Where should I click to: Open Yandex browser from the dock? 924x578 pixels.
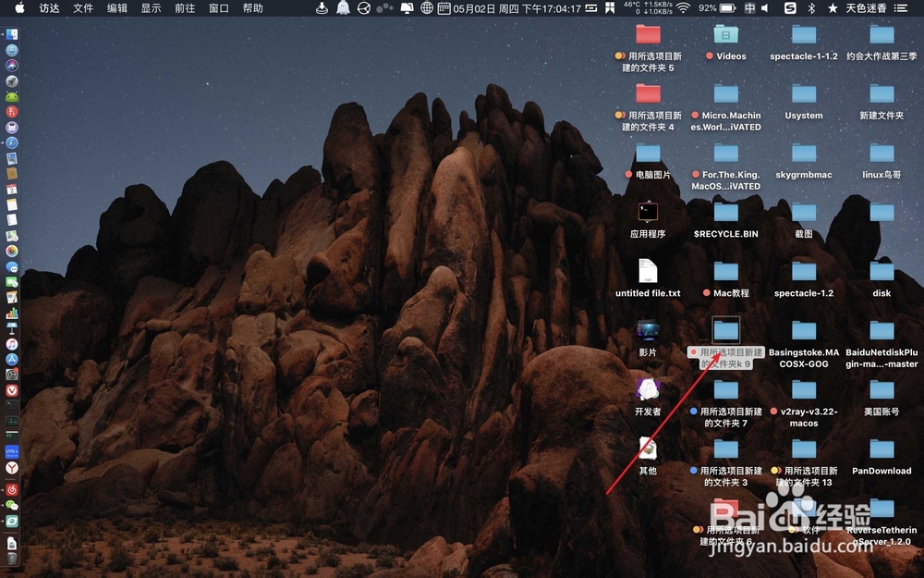(x=12, y=468)
